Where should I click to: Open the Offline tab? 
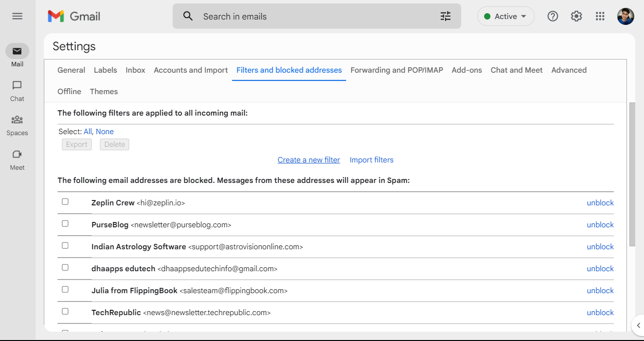(x=69, y=92)
